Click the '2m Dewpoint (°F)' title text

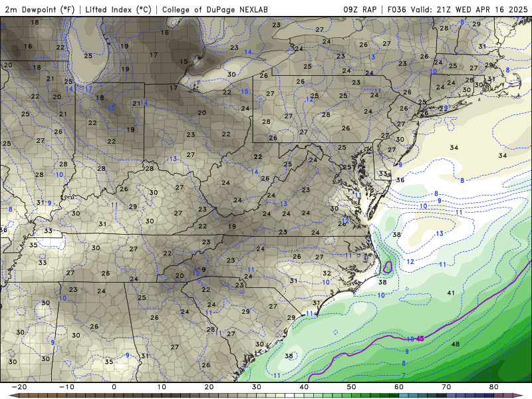click(40, 9)
